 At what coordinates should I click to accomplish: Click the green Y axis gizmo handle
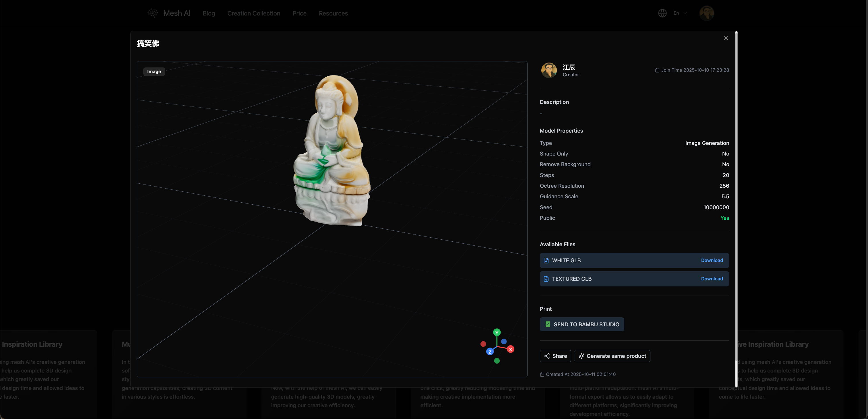click(x=497, y=332)
